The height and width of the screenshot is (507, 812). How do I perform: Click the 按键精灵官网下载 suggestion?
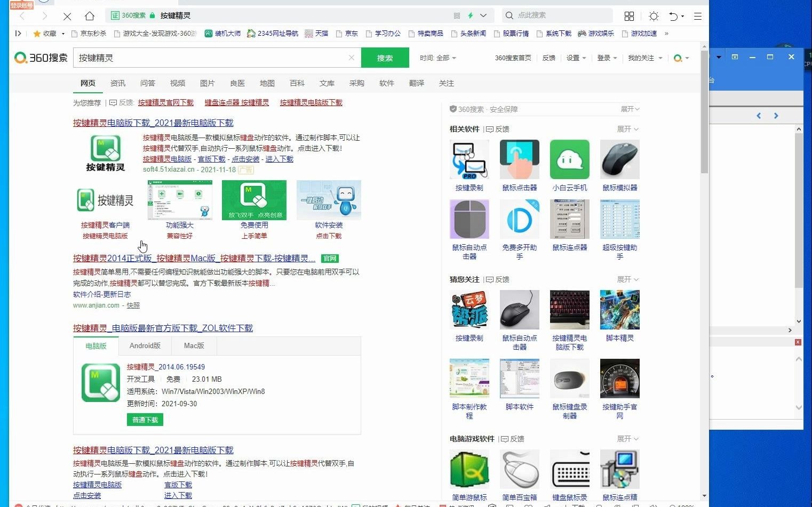tap(166, 102)
